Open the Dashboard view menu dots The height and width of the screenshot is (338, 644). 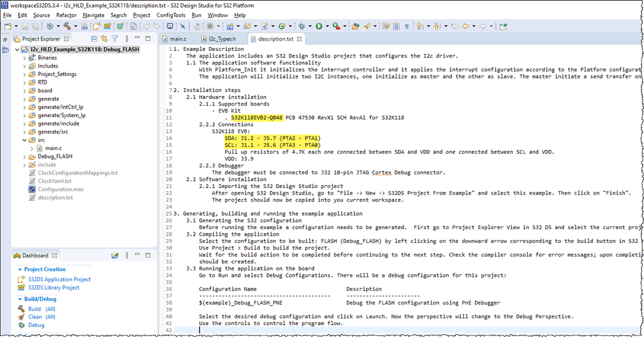126,255
